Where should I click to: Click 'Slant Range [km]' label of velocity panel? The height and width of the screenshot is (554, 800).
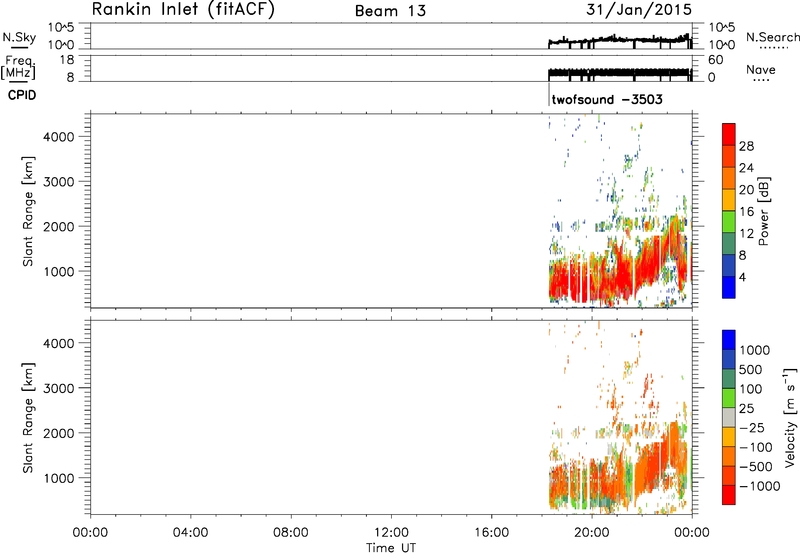click(28, 418)
